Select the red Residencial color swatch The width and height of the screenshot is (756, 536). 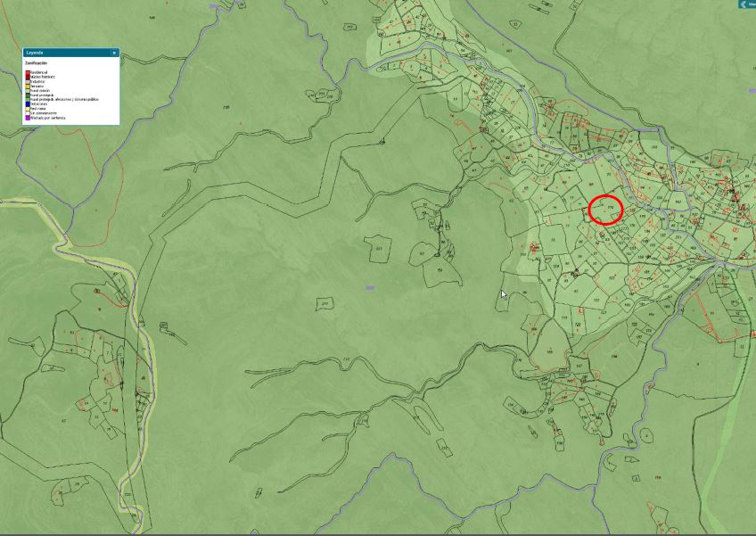pos(28,72)
